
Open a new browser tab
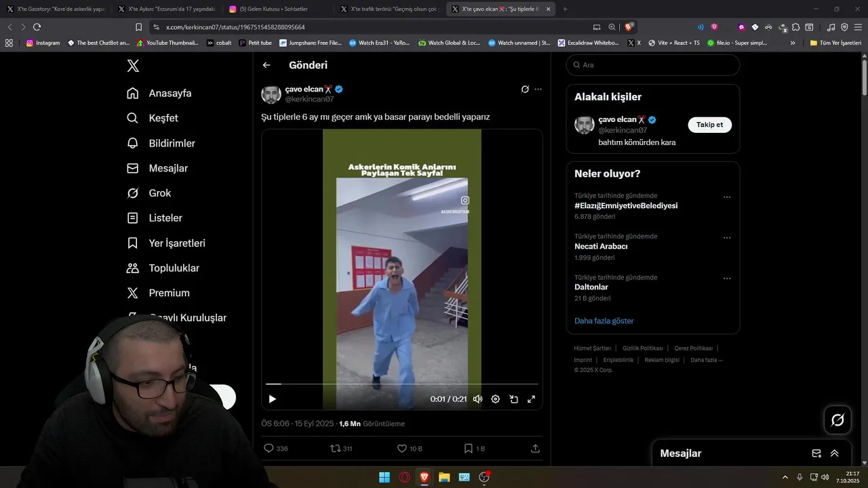[565, 9]
